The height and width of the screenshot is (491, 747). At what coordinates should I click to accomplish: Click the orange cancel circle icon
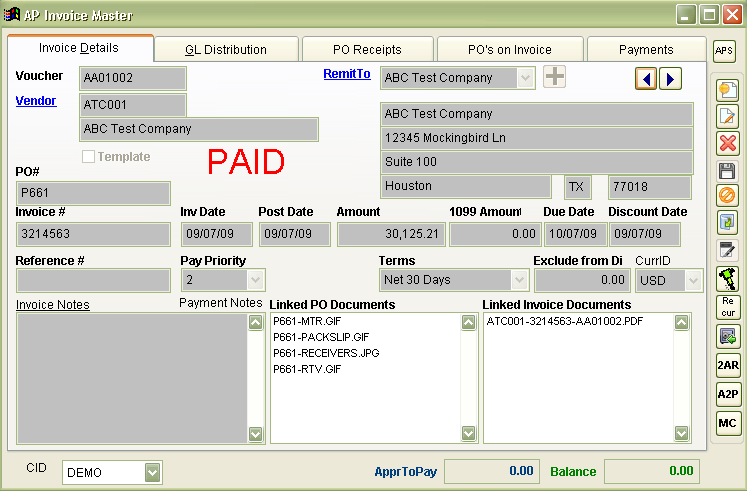pos(728,196)
